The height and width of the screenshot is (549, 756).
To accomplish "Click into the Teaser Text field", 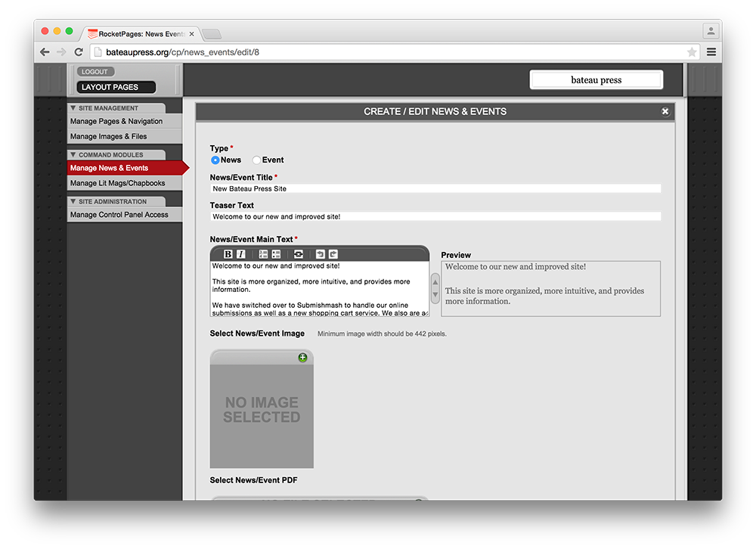I will (435, 217).
